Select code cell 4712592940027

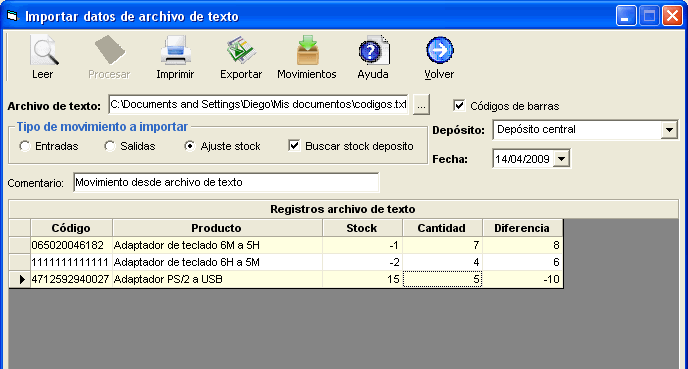coord(71,279)
